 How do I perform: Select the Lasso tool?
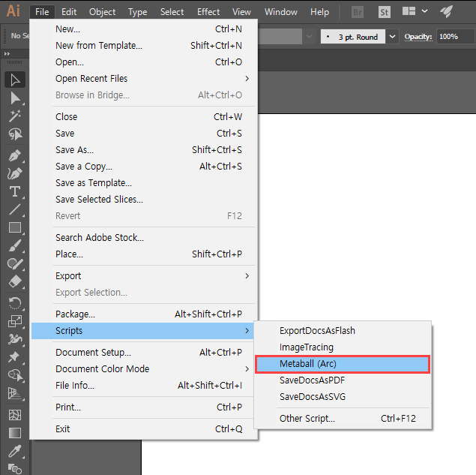point(15,134)
